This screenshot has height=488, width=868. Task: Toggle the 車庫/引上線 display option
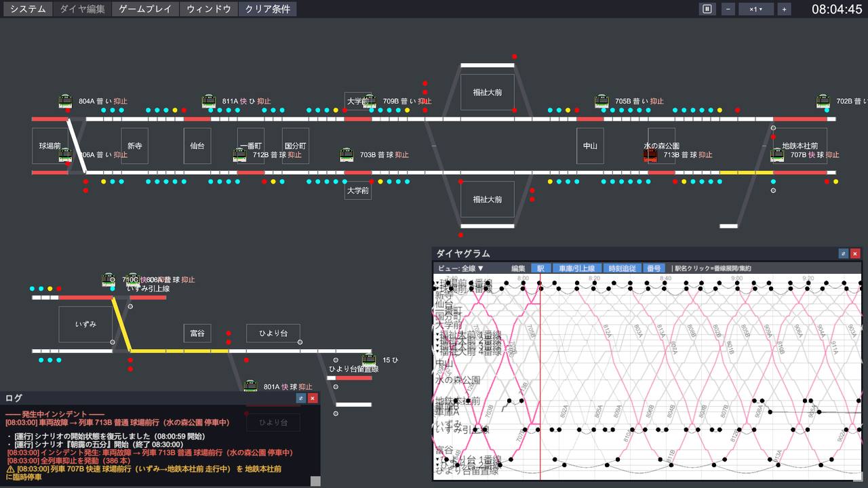tap(576, 268)
